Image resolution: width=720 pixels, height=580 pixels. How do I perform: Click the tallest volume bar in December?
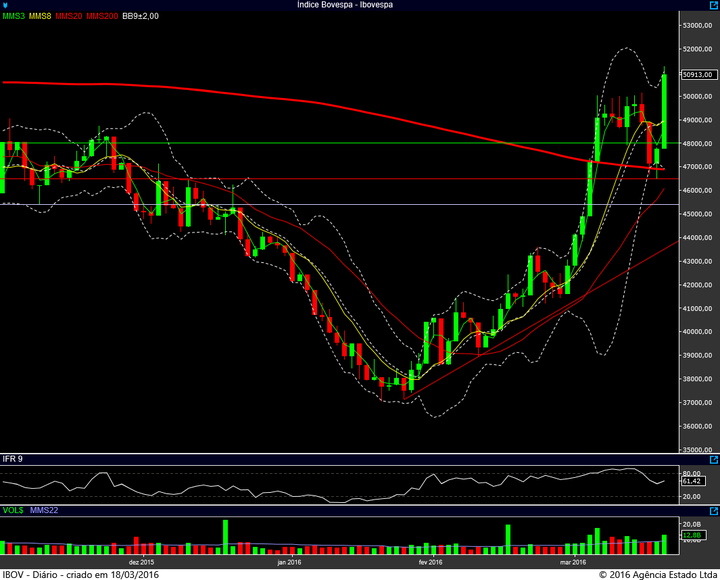pos(225,537)
